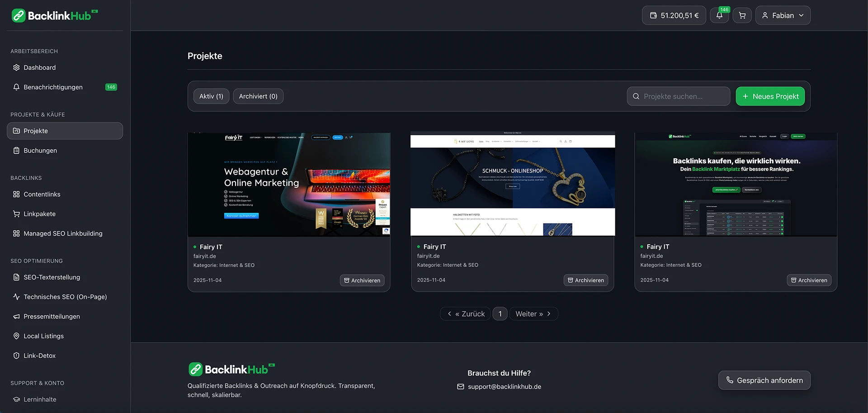This screenshot has height=413, width=868.
Task: Go to next page with Weiter
Action: [533, 314]
